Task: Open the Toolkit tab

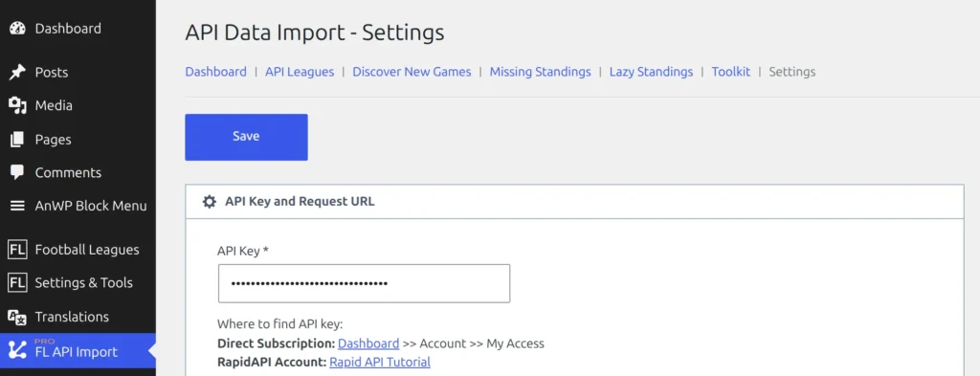Action: [730, 72]
